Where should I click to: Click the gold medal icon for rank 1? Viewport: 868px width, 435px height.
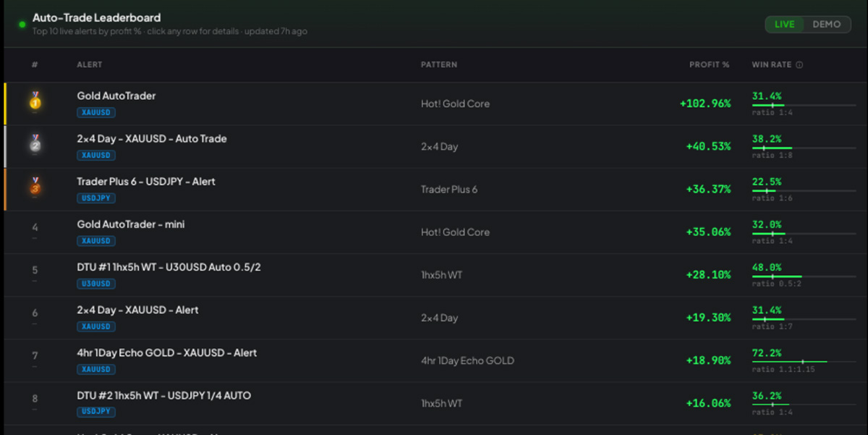click(x=35, y=101)
